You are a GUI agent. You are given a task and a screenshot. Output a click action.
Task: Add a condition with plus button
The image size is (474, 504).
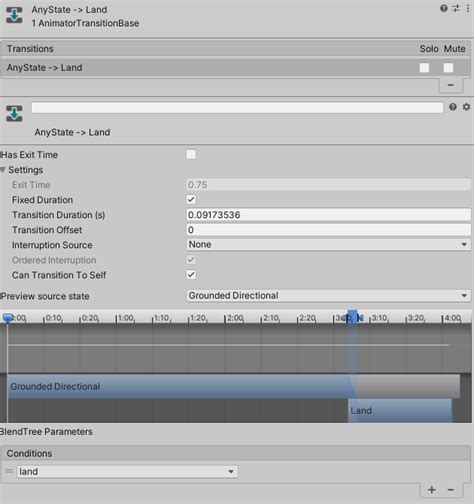click(x=432, y=490)
